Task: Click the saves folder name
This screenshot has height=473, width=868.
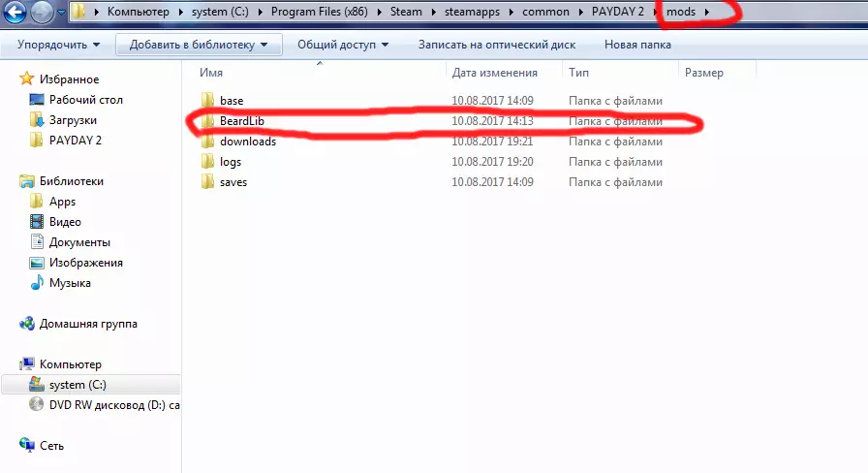Action: 233,182
